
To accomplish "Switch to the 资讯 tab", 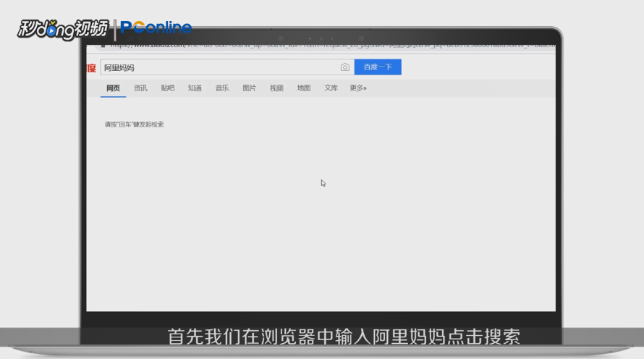I will pos(140,88).
